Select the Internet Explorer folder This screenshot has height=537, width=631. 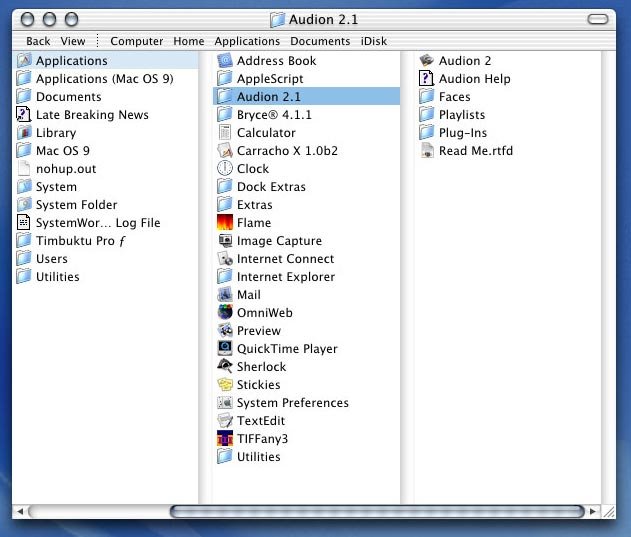(306, 277)
